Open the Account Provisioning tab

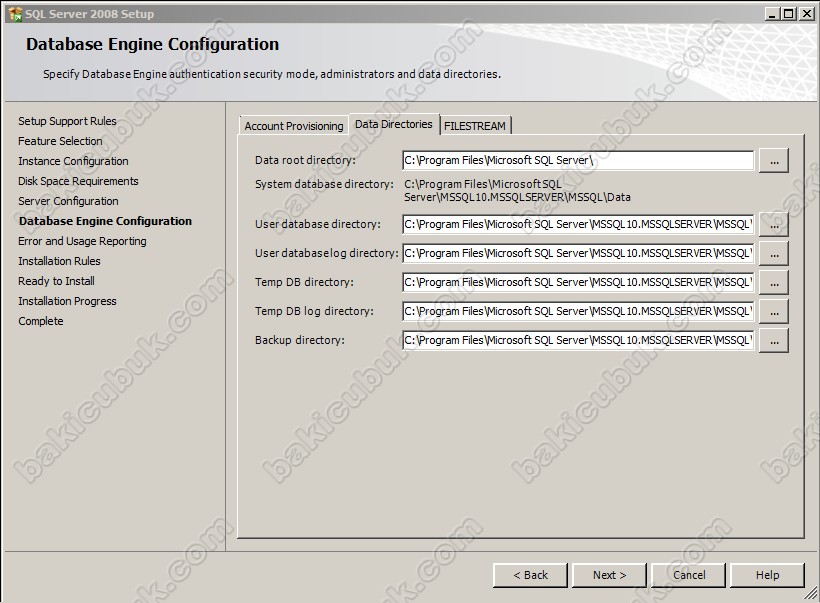pyautogui.click(x=293, y=126)
